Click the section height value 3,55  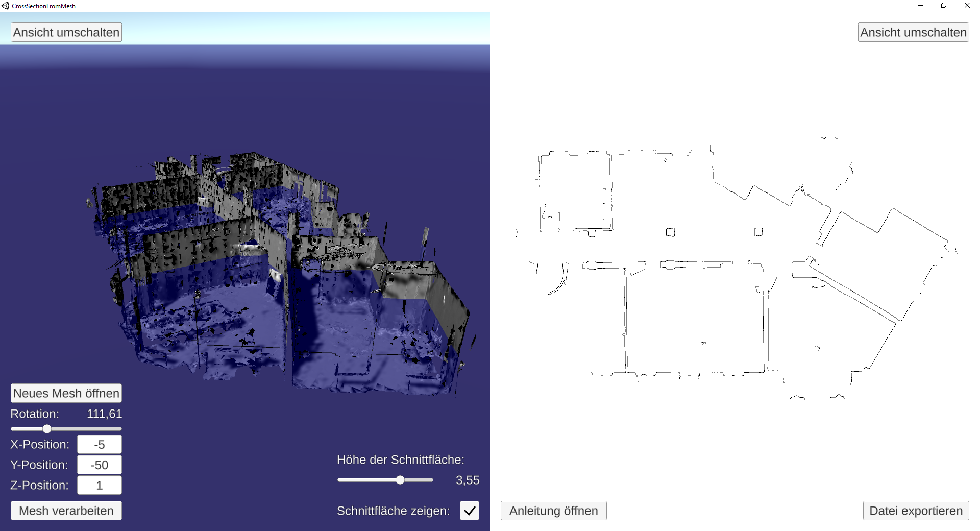468,480
